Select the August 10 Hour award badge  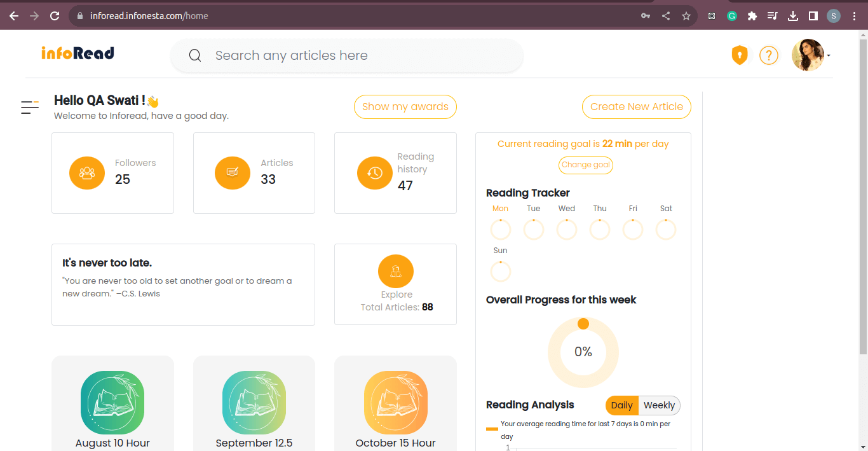click(x=112, y=403)
